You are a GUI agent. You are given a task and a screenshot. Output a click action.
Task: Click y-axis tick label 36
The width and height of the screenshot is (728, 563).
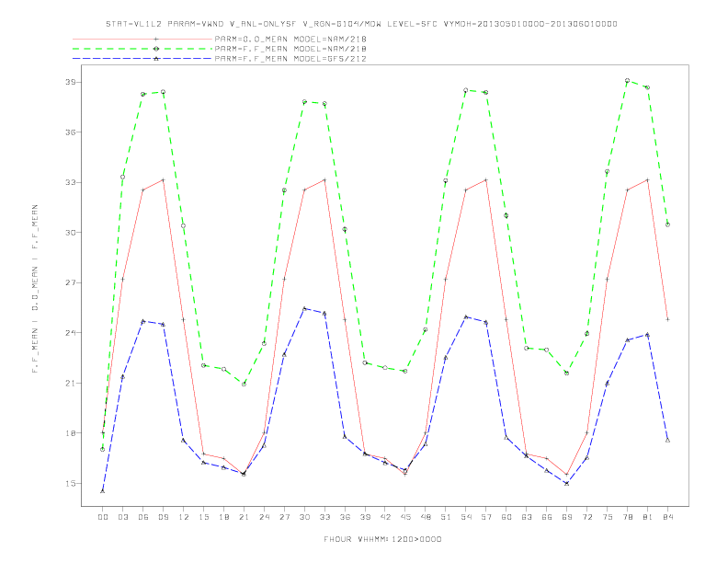coord(70,132)
